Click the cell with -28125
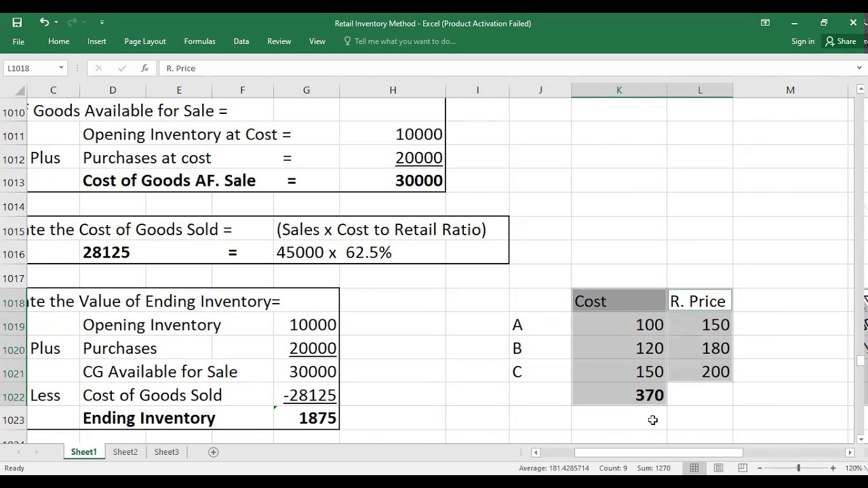 click(x=307, y=395)
